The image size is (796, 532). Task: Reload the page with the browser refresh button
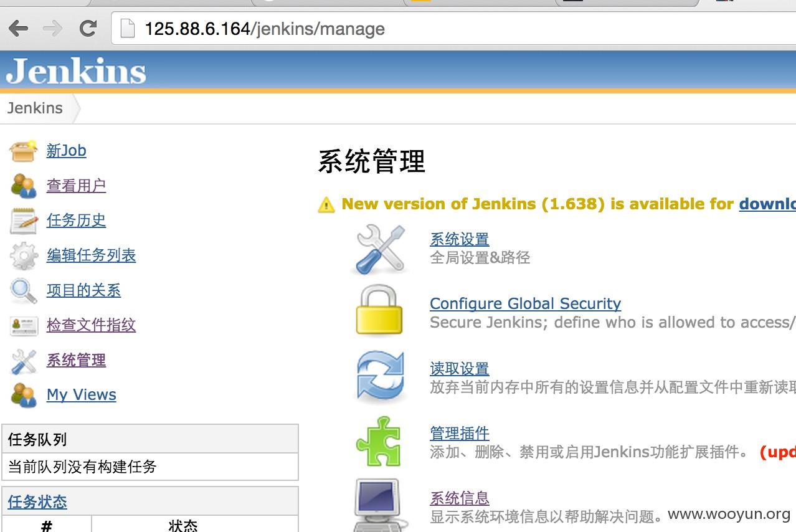[x=88, y=28]
